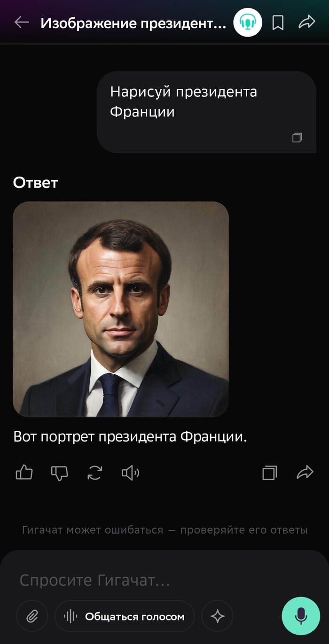Copy the user prompt message
The image size is (329, 644).
click(x=297, y=138)
